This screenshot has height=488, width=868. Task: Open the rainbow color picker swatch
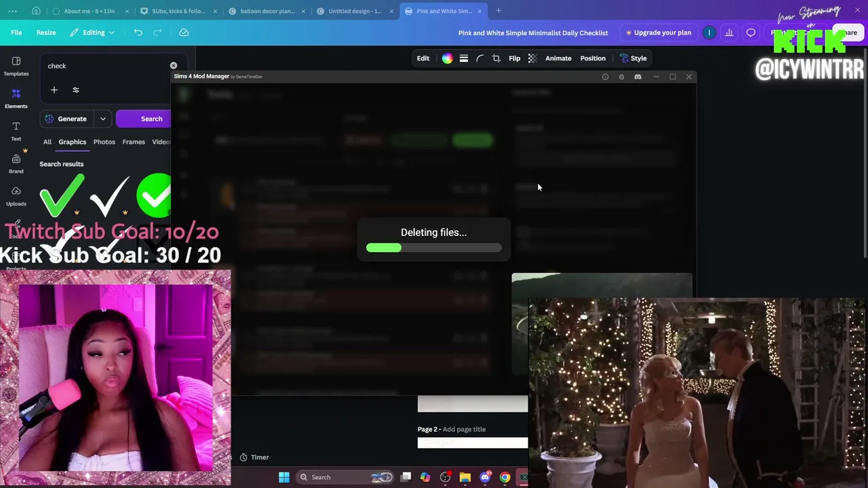(448, 58)
